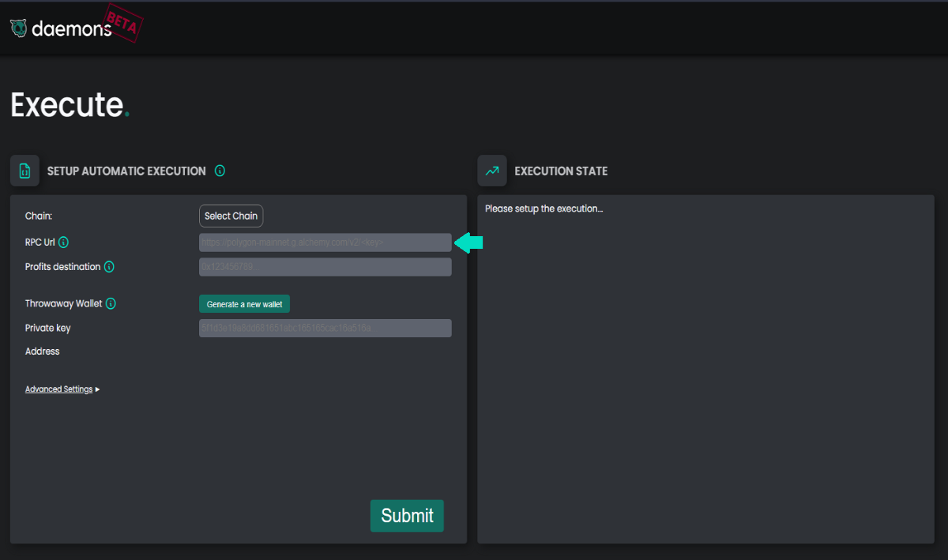The width and height of the screenshot is (948, 560).
Task: Click the setup automatic execution document icon
Action: point(24,171)
